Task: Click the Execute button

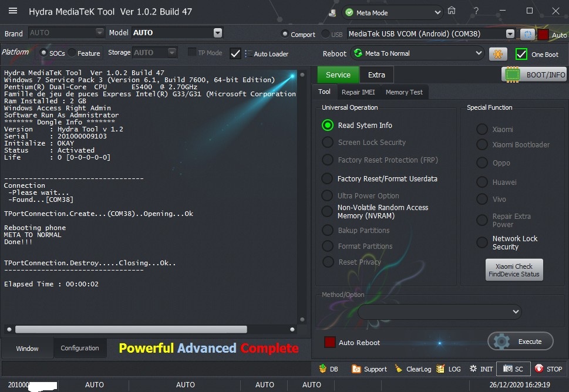Action: coord(520,342)
